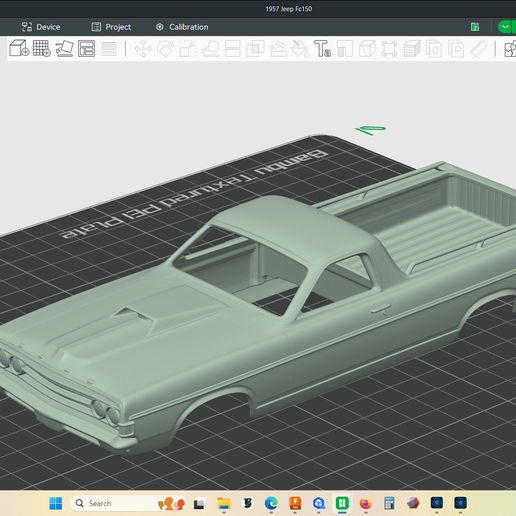Click the bounding-corners square toolbar icon
This screenshot has width=516, height=516.
coord(389,49)
